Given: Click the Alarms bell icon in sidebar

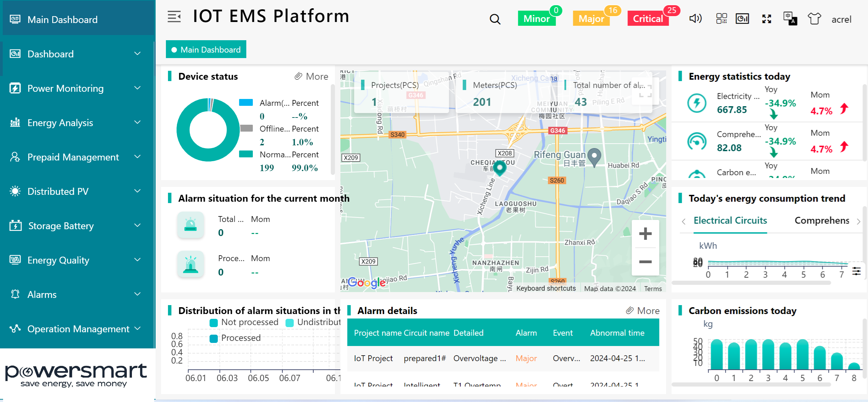Looking at the screenshot, I should (x=15, y=294).
